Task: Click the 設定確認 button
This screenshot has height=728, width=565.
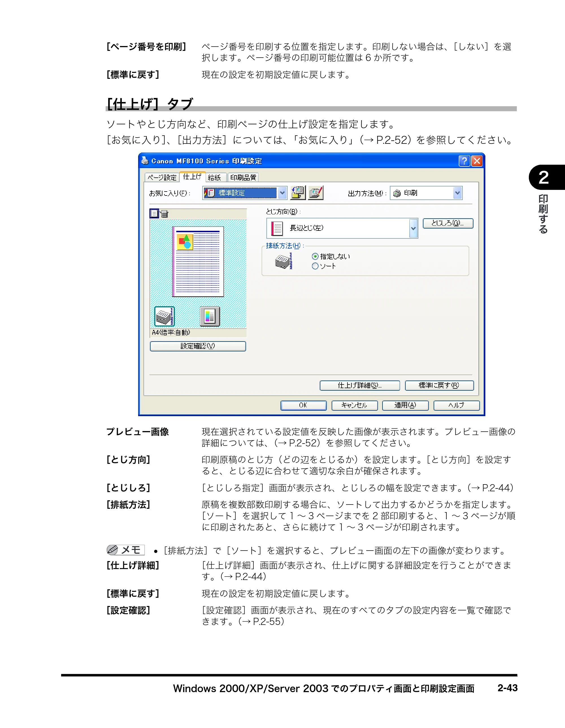Action: pyautogui.click(x=198, y=346)
